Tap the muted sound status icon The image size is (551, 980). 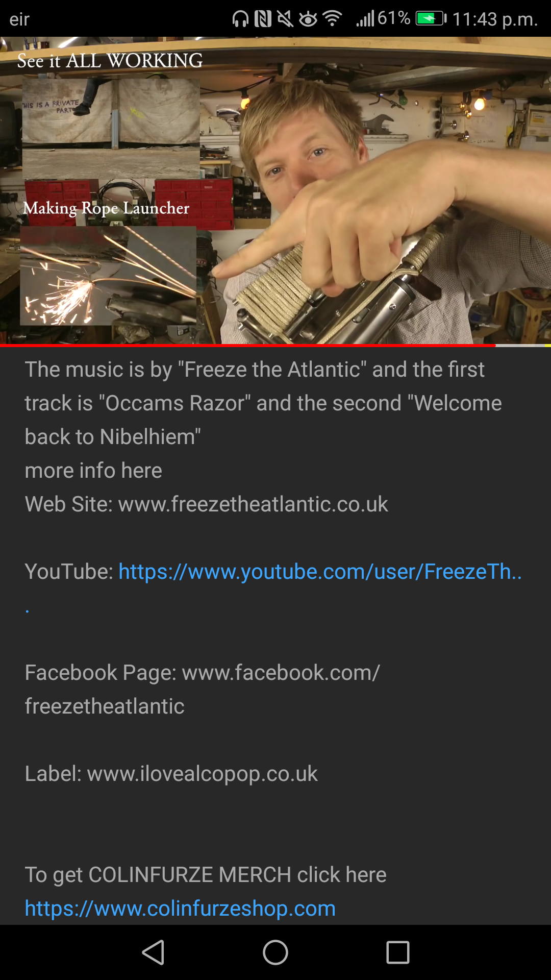(x=285, y=19)
